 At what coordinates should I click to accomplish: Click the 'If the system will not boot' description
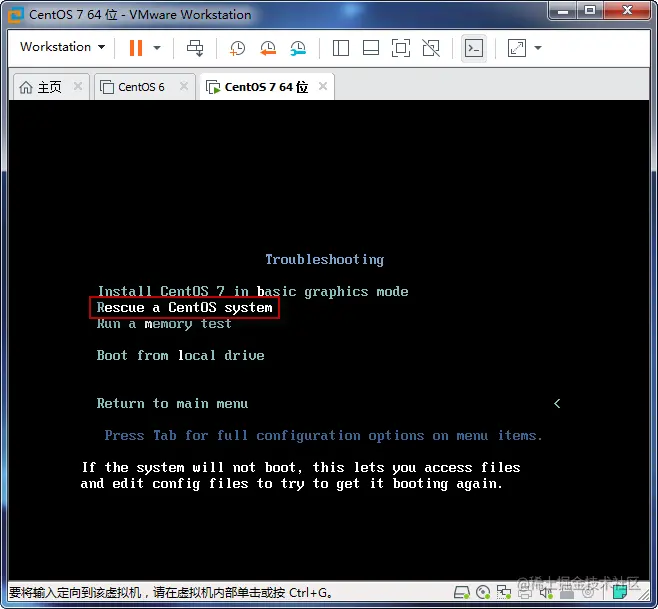click(301, 476)
